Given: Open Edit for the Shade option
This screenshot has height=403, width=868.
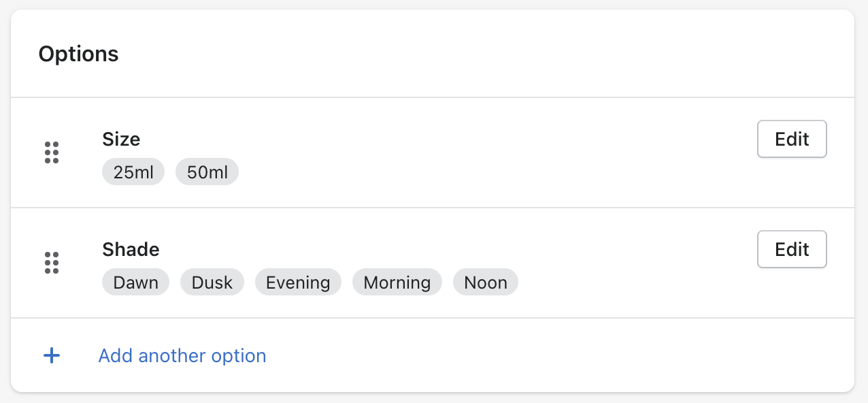Looking at the screenshot, I should [x=792, y=249].
